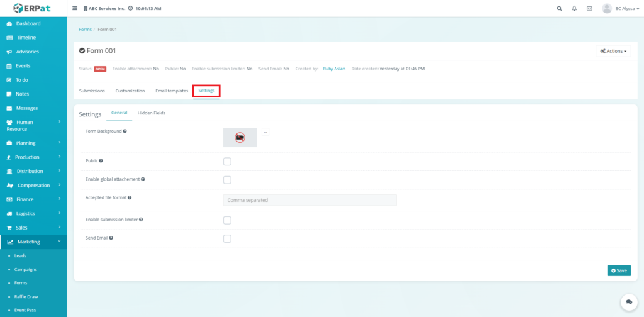644x317 pixels.
Task: Open the chat bubble widget
Action: [x=628, y=303]
